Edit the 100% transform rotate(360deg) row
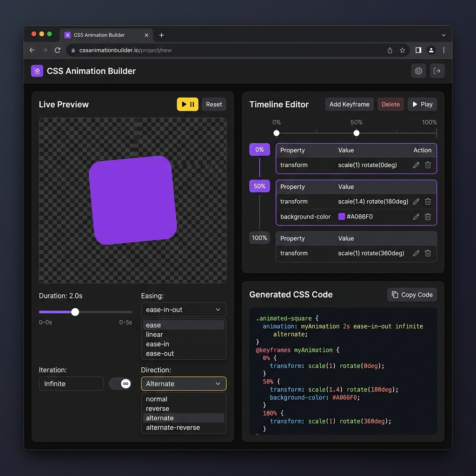The width and height of the screenshot is (476, 476). 416,253
